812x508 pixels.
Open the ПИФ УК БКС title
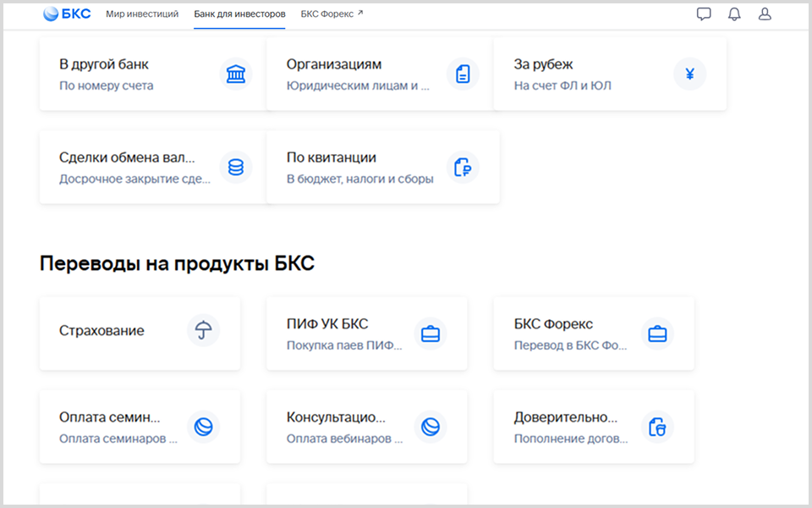point(327,324)
